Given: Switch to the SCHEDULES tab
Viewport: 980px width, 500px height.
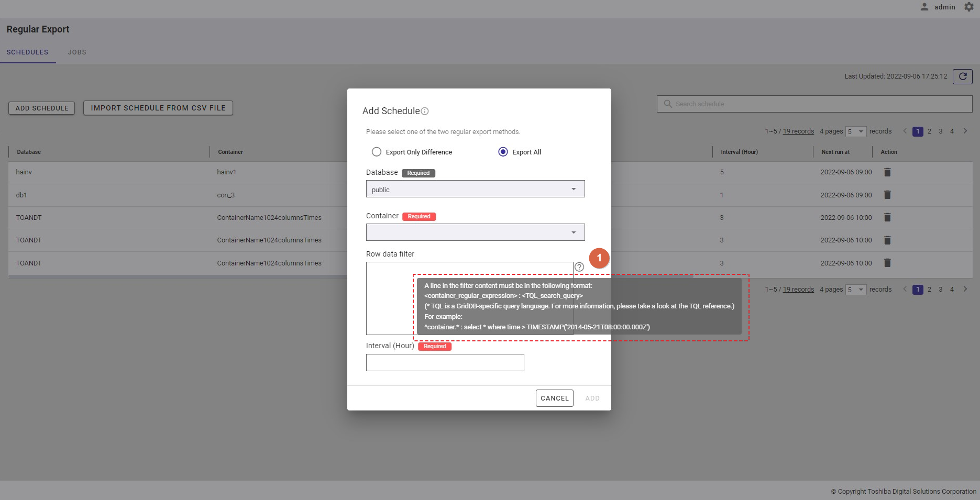Looking at the screenshot, I should click(27, 52).
